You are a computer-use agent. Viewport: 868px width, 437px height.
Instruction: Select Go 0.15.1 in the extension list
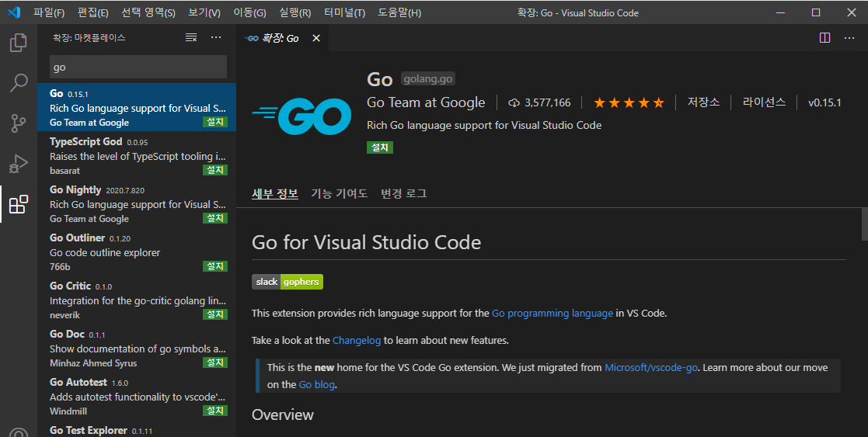[137, 107]
